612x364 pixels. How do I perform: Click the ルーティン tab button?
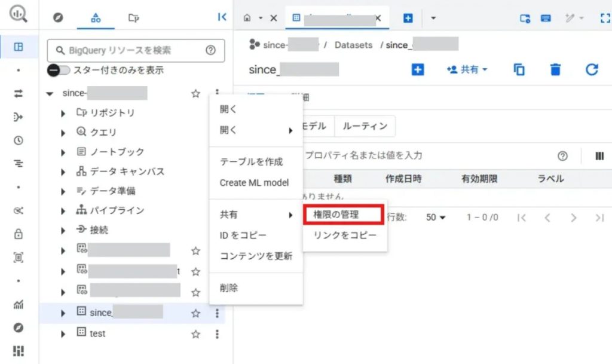365,126
